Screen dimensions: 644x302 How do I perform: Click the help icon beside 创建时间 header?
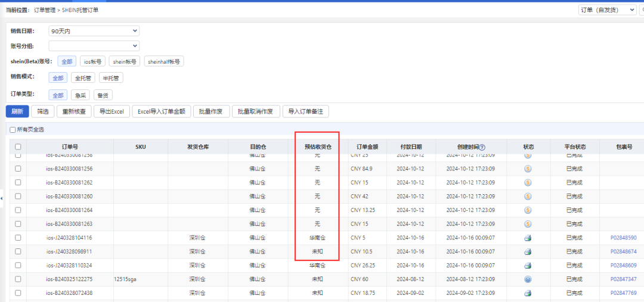pyautogui.click(x=482, y=147)
